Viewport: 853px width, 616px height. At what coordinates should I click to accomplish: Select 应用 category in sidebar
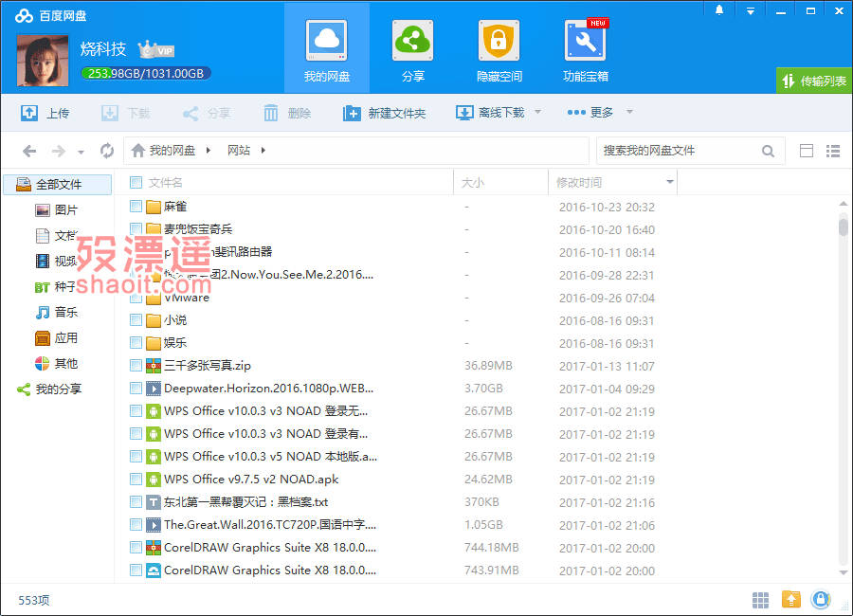pyautogui.click(x=57, y=338)
